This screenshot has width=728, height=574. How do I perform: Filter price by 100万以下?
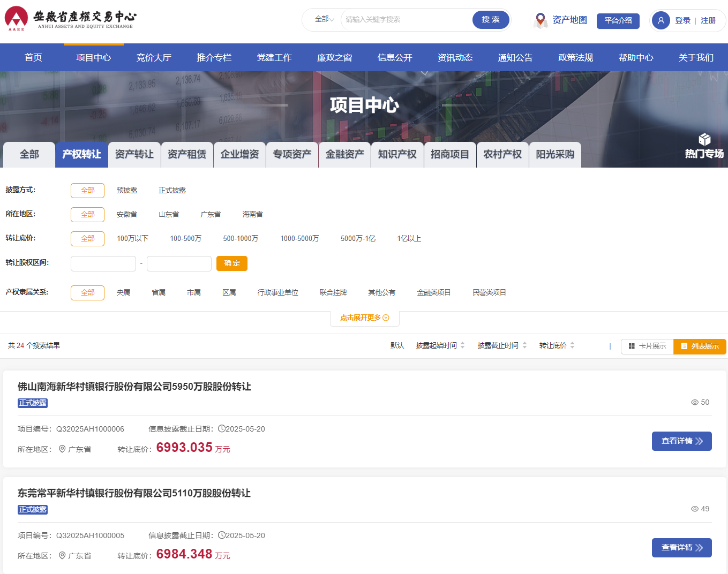pyautogui.click(x=133, y=238)
